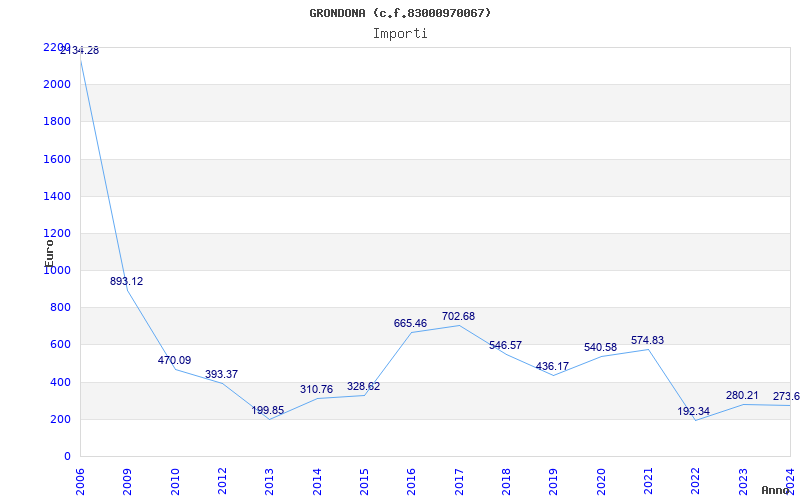Select the 702.68 peak label

458,316
